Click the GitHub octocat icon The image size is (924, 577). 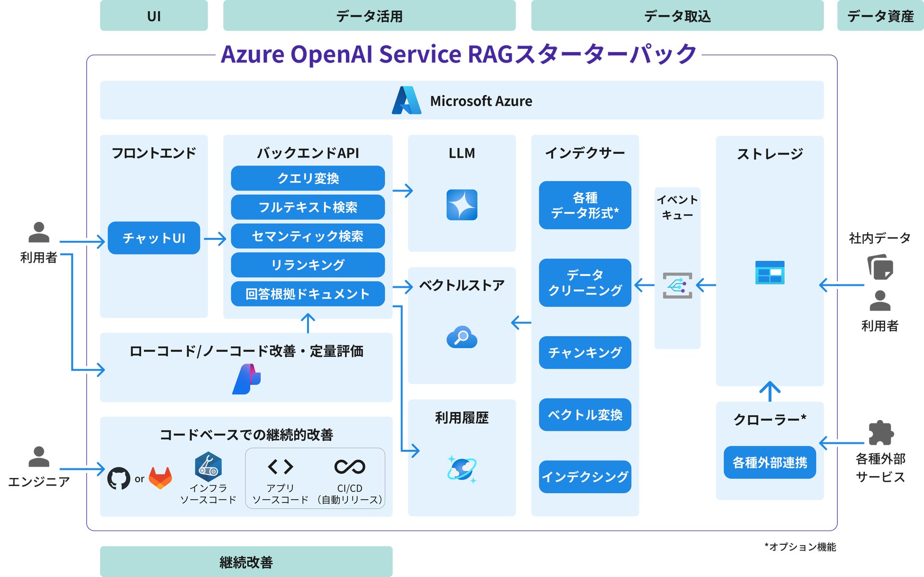(118, 478)
